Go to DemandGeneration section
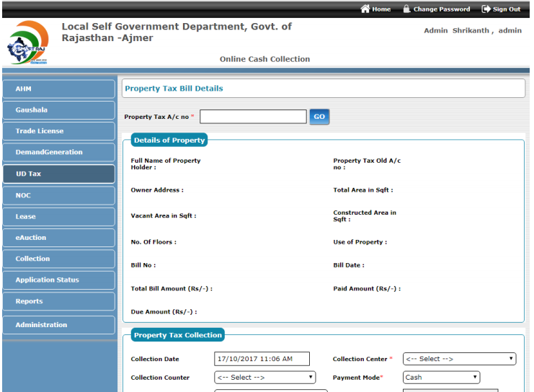This screenshot has width=534, height=392. pos(58,152)
